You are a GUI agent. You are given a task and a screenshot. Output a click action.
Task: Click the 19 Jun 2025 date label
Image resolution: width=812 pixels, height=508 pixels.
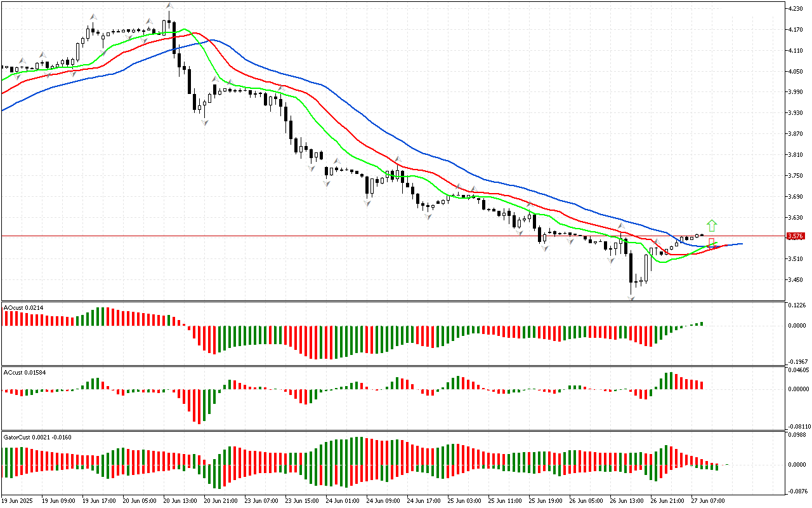pyautogui.click(x=18, y=500)
